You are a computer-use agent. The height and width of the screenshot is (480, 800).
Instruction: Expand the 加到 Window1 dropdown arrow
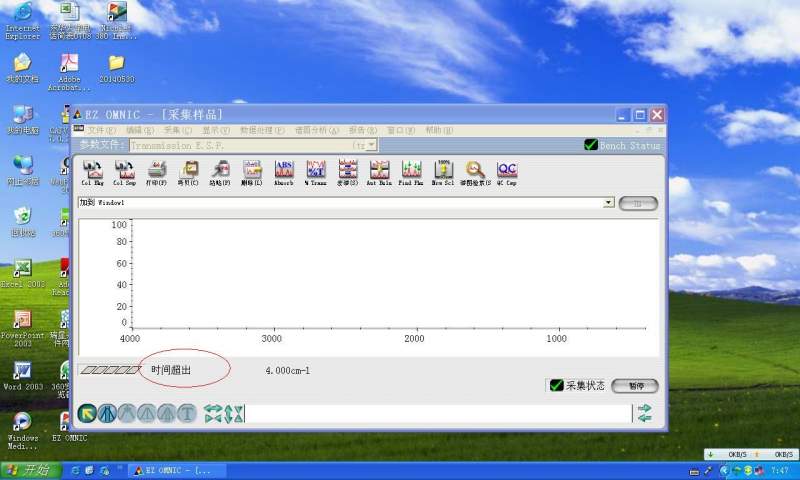coord(608,203)
